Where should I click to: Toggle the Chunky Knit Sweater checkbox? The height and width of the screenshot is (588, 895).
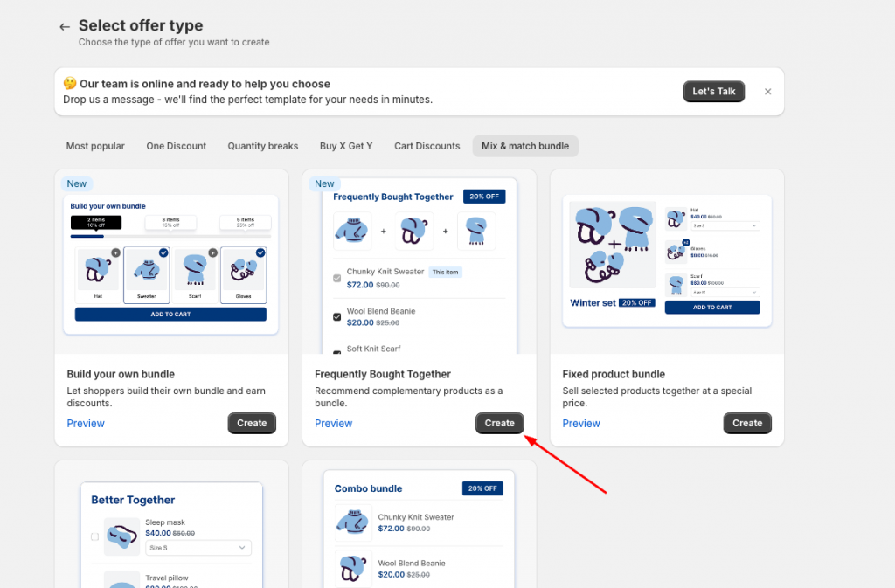click(x=336, y=279)
